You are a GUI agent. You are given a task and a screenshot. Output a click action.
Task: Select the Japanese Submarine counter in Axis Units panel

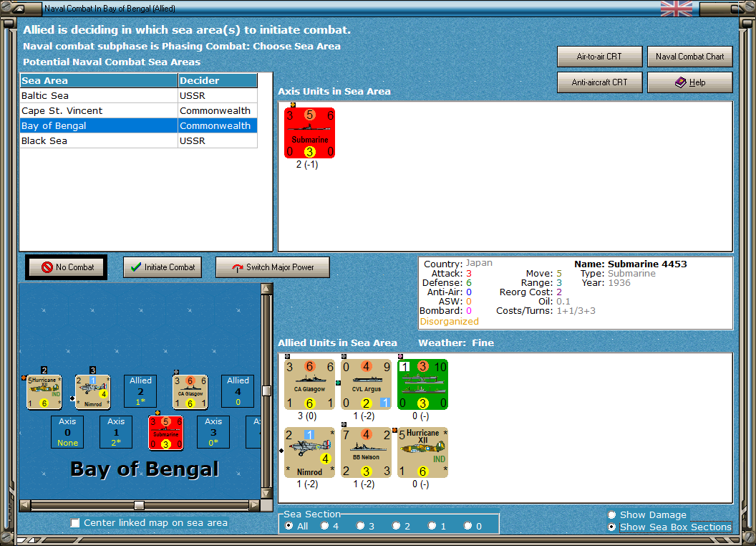pos(309,133)
